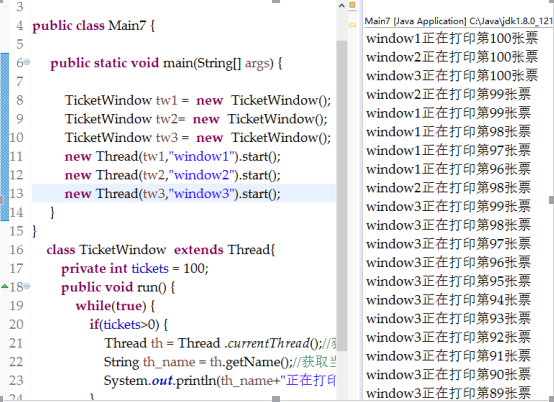
Task: Click console line 'window3正在打印第94张票'
Action: pyautogui.click(x=448, y=300)
